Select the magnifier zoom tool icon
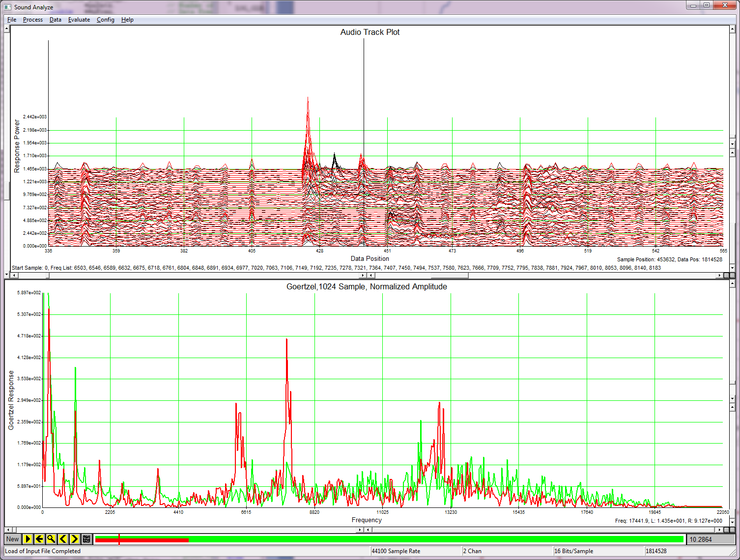The height and width of the screenshot is (560, 740). tap(51, 539)
